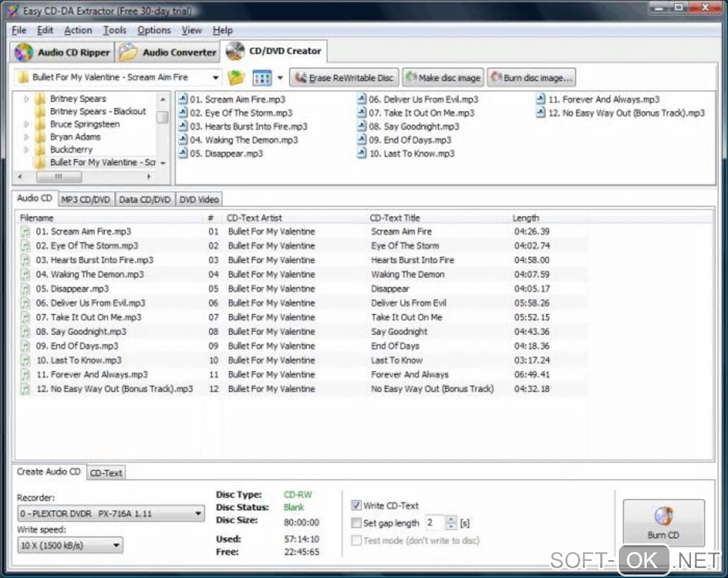Click the Buckcherry folder icon

click(x=41, y=149)
